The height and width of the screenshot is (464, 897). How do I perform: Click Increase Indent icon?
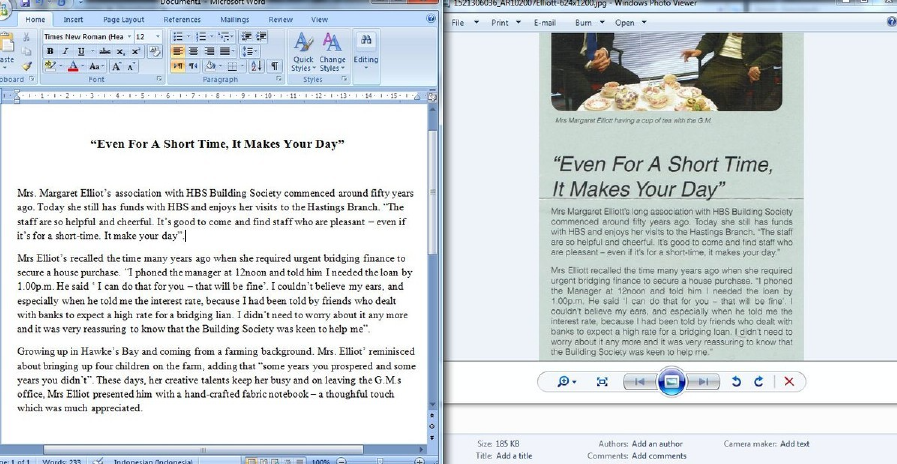261,37
